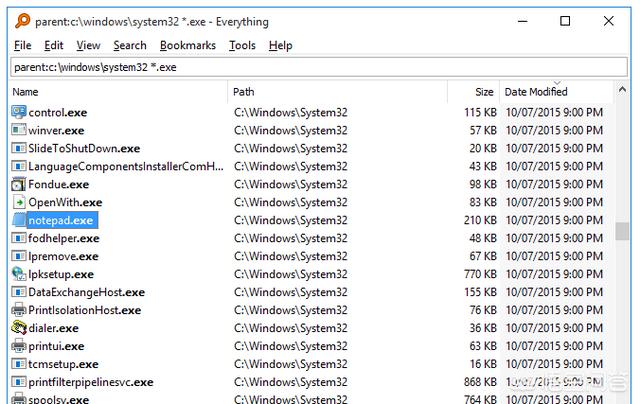
Task: Click the path cell of winver.exe
Action: (x=291, y=130)
